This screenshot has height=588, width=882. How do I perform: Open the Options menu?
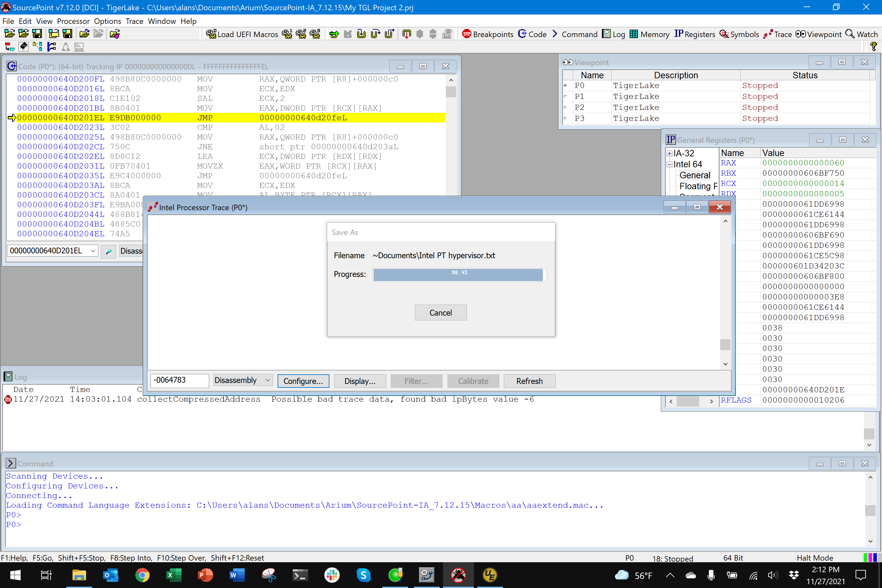pos(108,21)
